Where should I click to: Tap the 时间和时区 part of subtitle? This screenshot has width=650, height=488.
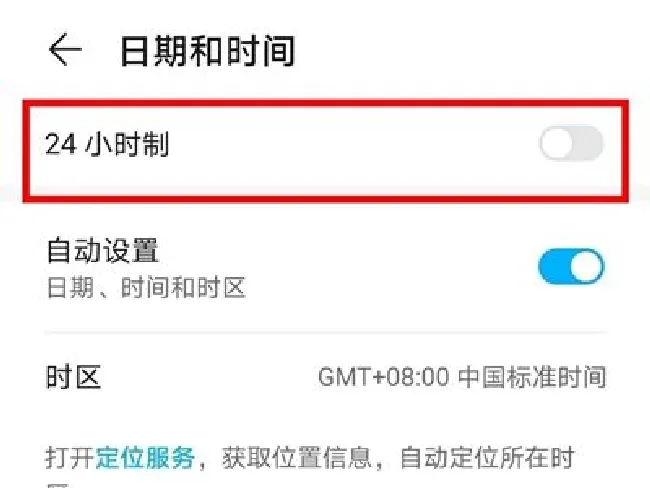coord(184,288)
